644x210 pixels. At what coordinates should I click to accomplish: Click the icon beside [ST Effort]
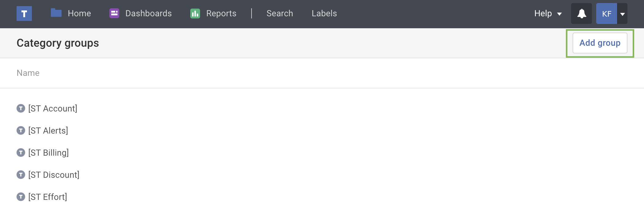[21, 197]
